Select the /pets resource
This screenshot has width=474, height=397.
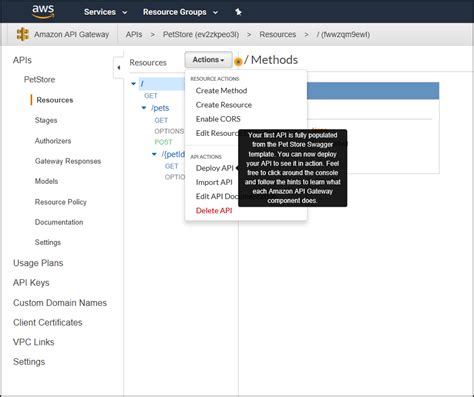[x=160, y=108]
